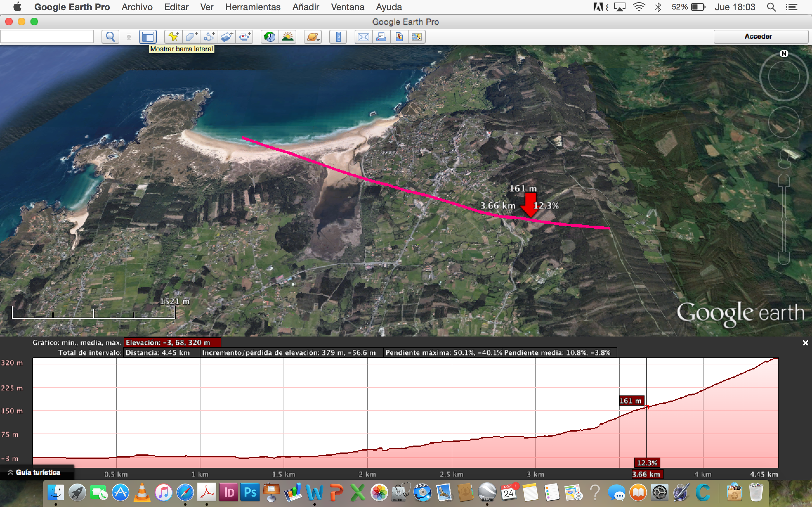The image size is (812, 507).
Task: Click the zoom slider on the map
Action: point(784,219)
